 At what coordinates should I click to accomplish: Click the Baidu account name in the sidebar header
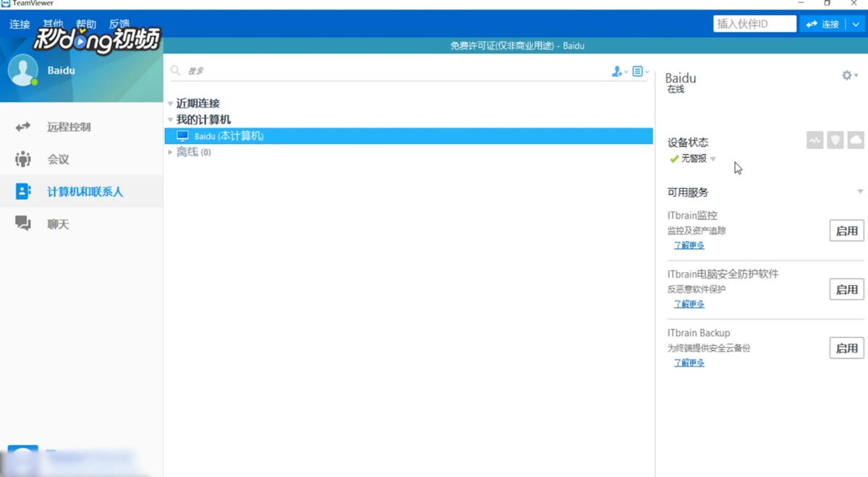(61, 70)
